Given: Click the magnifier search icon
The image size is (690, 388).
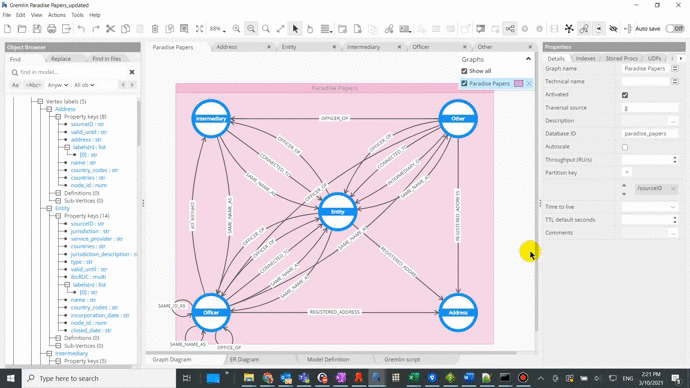Looking at the screenshot, I should tap(266, 29).
